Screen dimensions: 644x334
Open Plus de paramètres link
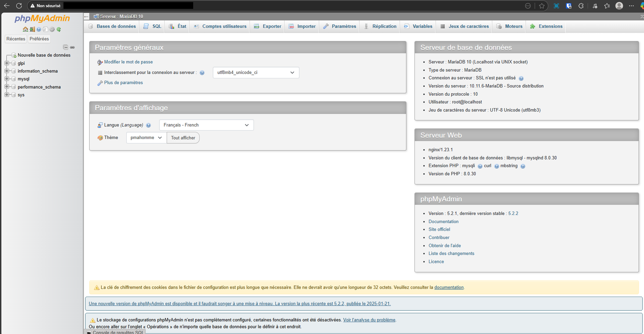click(124, 83)
